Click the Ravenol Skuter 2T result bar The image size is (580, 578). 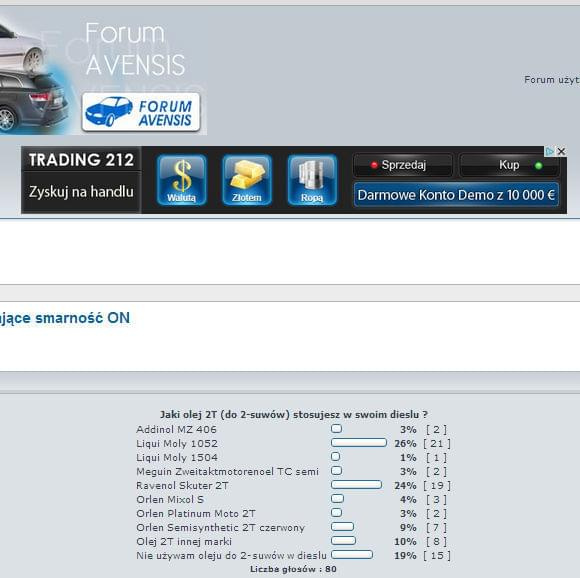(x=356, y=484)
